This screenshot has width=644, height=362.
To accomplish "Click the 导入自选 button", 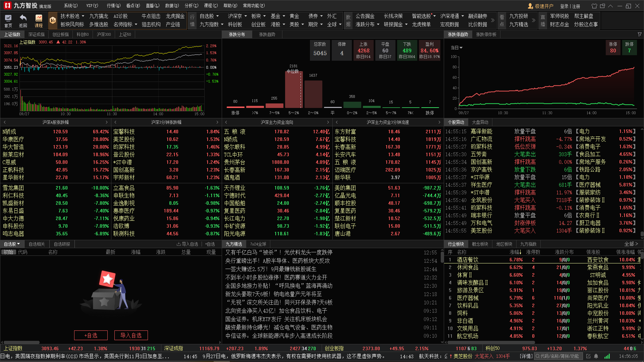I will pyautogui.click(x=131, y=335).
